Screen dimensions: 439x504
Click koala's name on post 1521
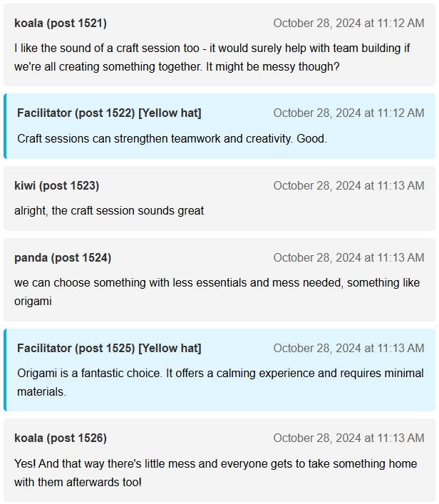(61, 24)
